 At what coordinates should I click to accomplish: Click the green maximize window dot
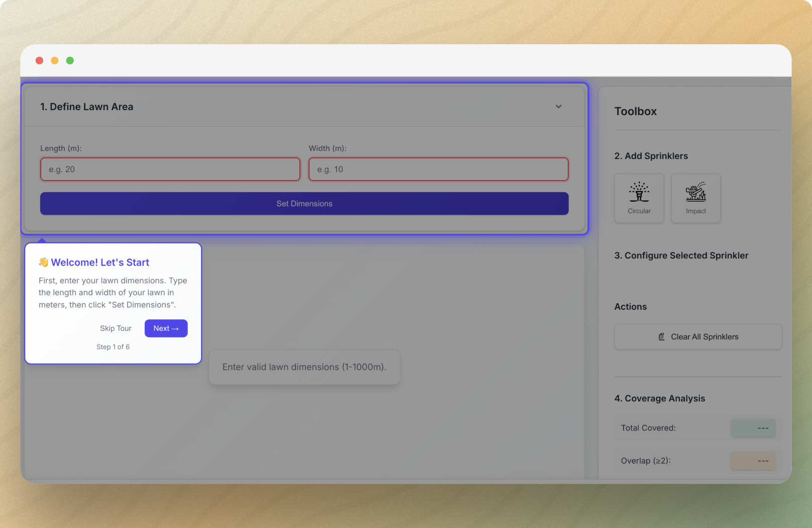click(x=70, y=60)
